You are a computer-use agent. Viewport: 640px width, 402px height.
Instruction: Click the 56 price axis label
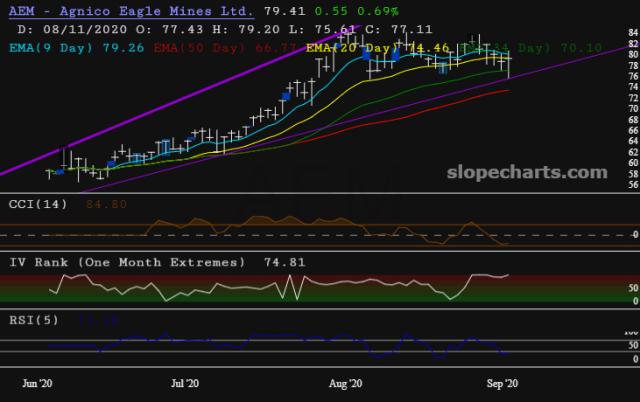(x=633, y=184)
